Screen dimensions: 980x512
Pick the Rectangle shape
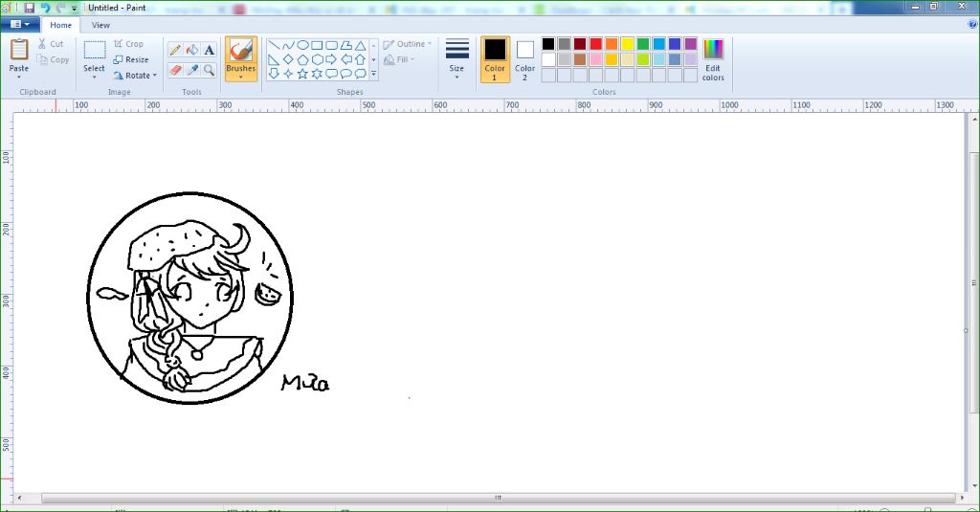pyautogui.click(x=317, y=45)
